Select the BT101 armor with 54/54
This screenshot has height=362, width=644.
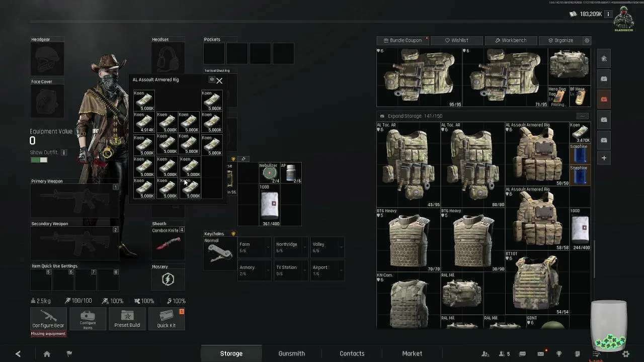(x=537, y=283)
